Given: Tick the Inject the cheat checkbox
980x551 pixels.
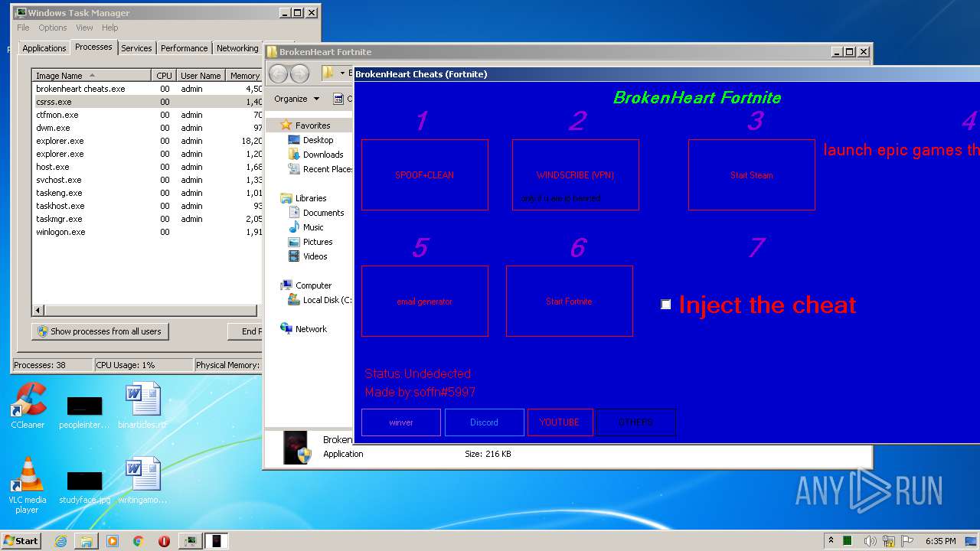Looking at the screenshot, I should coord(666,305).
